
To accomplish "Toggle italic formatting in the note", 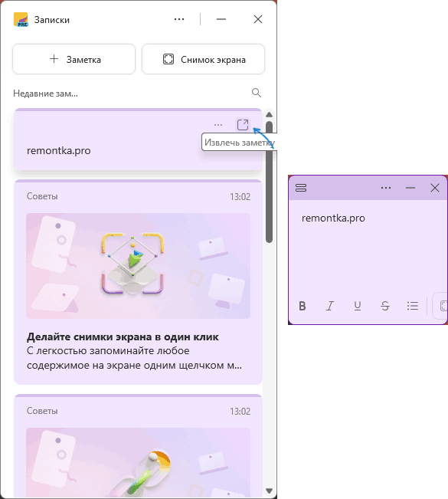I will tap(330, 306).
